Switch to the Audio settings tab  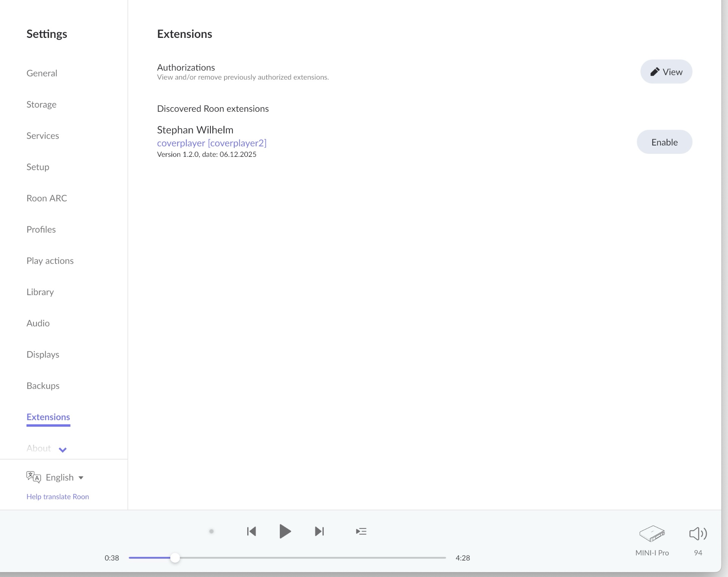pos(38,323)
